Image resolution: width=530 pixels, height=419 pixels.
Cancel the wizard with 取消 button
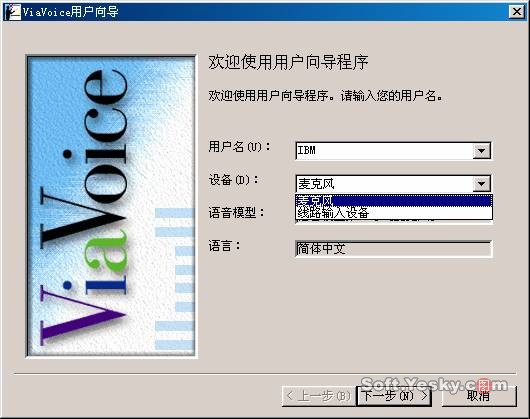[x=479, y=396]
